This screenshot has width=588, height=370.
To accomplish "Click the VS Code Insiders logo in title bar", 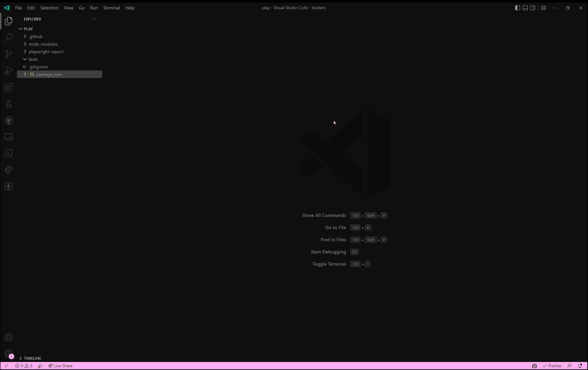I will point(7,8).
